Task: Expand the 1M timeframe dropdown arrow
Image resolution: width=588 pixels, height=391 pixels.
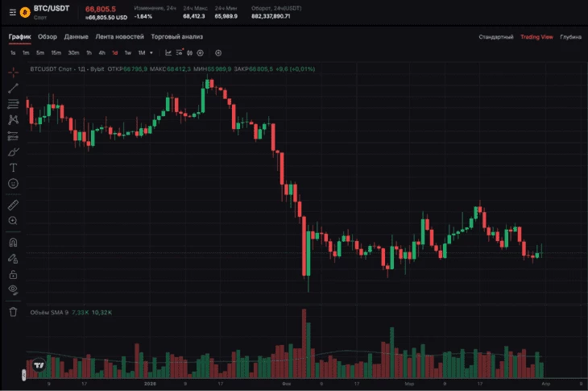Action: pos(152,52)
